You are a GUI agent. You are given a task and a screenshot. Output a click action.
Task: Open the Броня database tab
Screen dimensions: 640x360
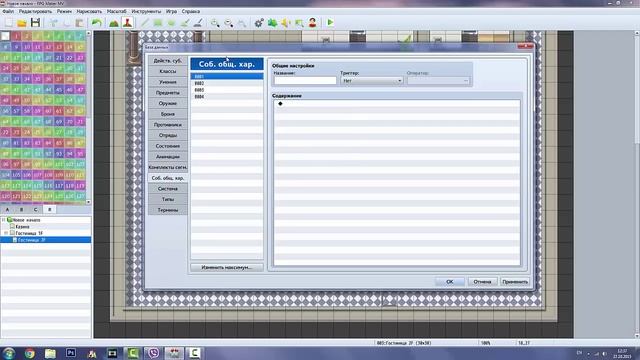(168, 114)
